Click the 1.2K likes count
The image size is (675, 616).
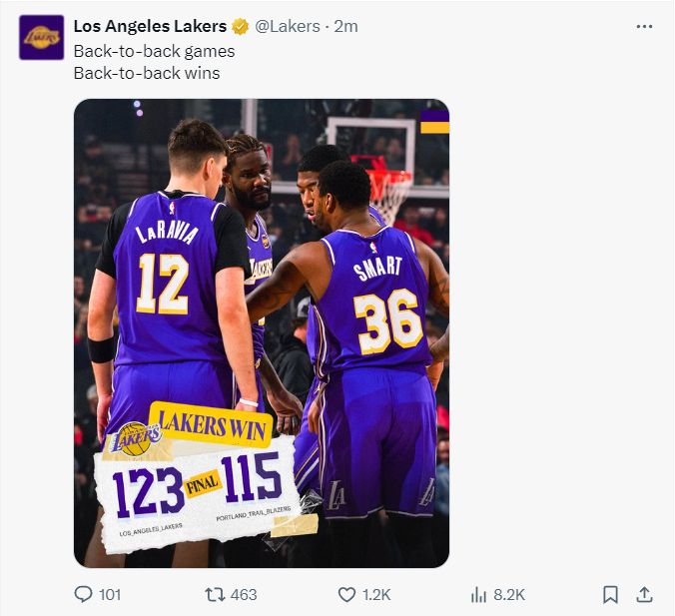coord(376,594)
